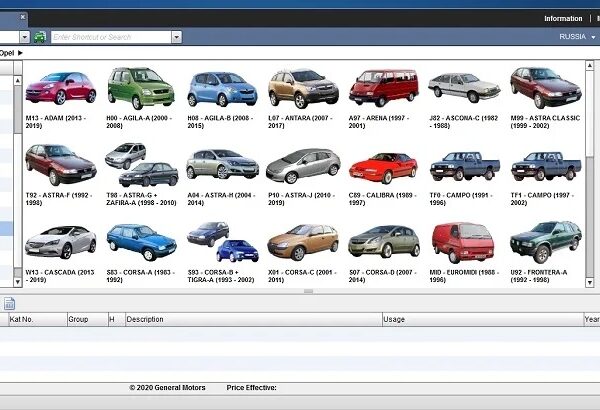Click the left panel scroll down arrow
The height and width of the screenshot is (410, 600).
pyautogui.click(x=18, y=282)
